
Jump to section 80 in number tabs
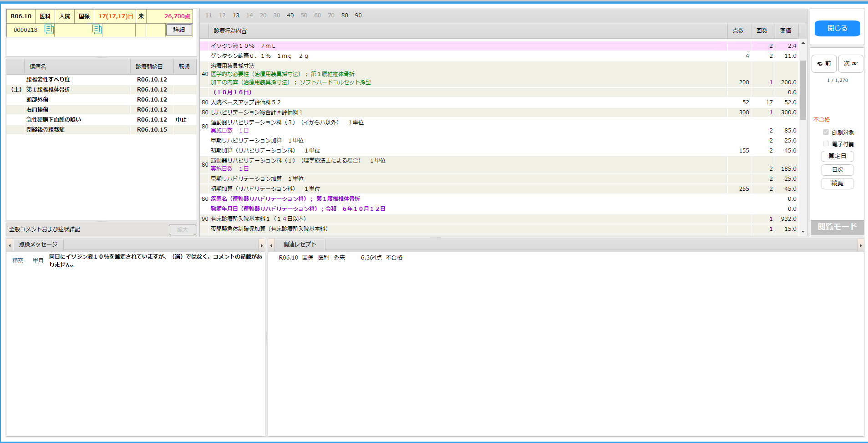(x=345, y=15)
